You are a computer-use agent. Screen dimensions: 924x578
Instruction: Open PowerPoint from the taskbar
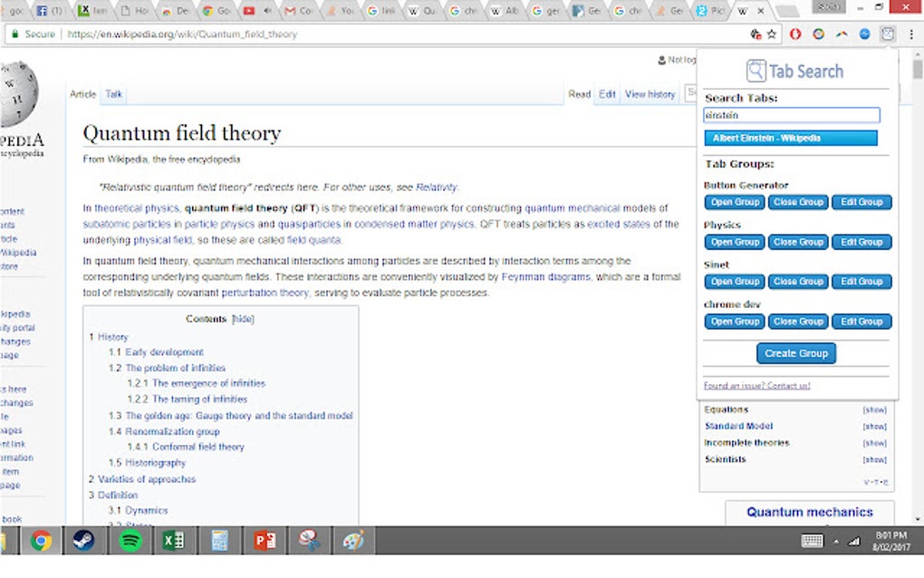tap(265, 540)
